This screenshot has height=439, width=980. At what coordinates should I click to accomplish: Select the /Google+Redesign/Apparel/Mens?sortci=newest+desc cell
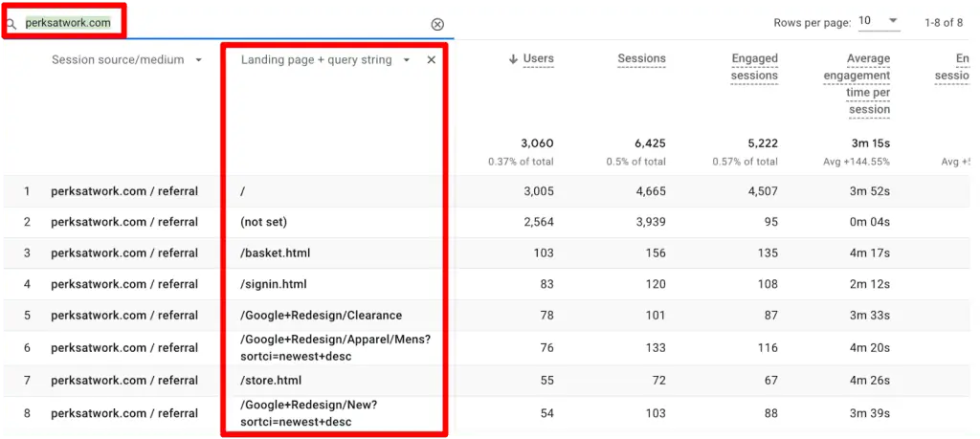(x=335, y=348)
